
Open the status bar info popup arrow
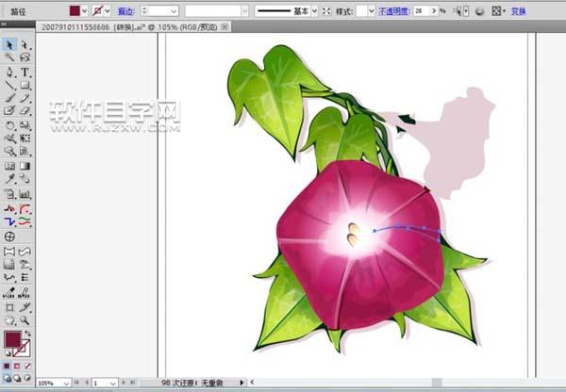point(241,383)
